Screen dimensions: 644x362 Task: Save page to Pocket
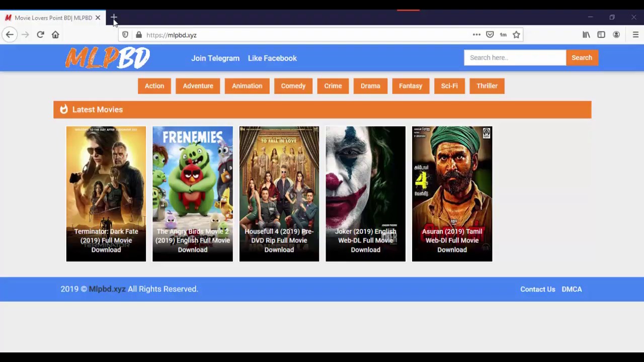490,35
